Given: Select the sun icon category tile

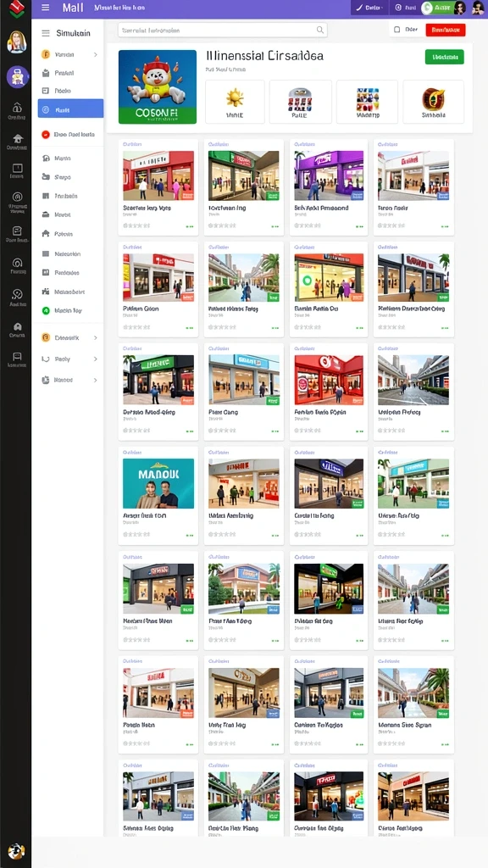Looking at the screenshot, I should [236, 102].
